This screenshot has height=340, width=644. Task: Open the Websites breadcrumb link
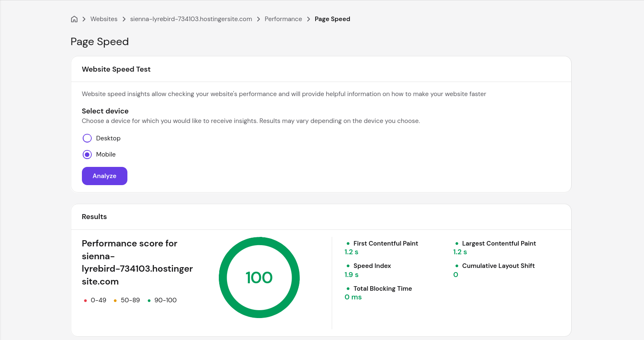pos(104,19)
